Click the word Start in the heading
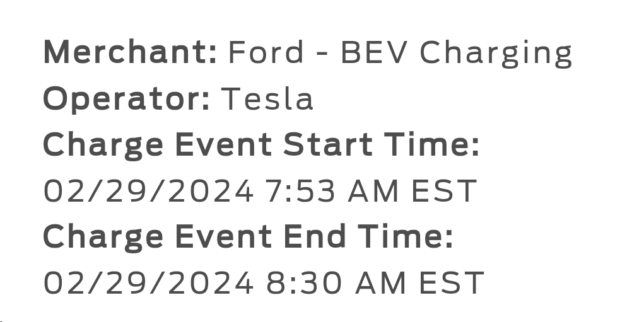 click(x=327, y=145)
